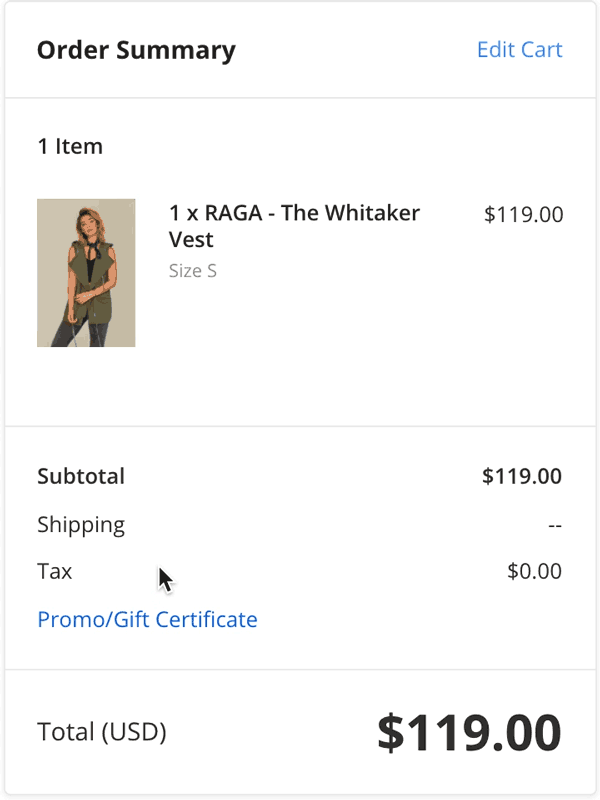Click the Total label text
The width and height of the screenshot is (600, 800).
pyautogui.click(x=65, y=732)
